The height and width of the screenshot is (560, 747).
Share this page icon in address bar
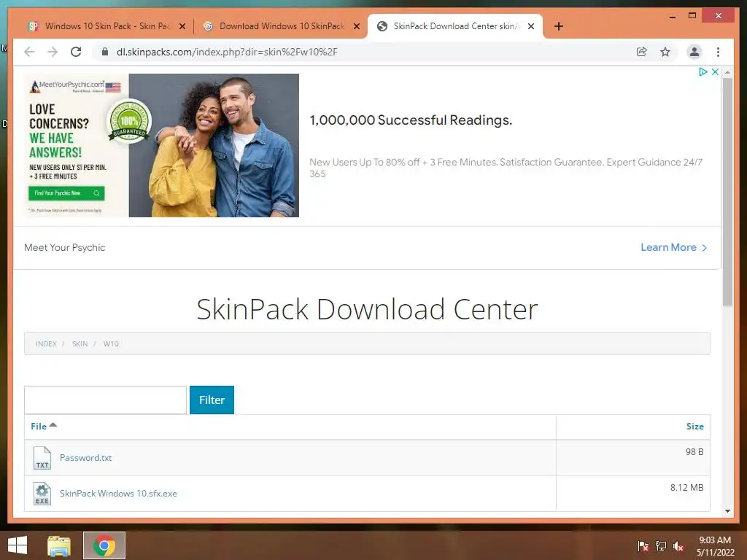point(642,52)
